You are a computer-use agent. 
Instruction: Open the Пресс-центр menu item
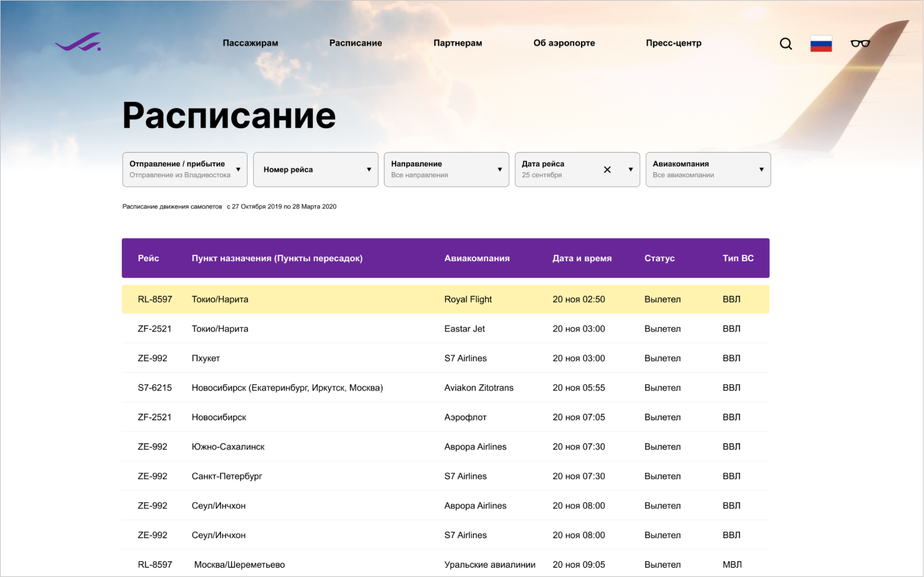coord(673,43)
